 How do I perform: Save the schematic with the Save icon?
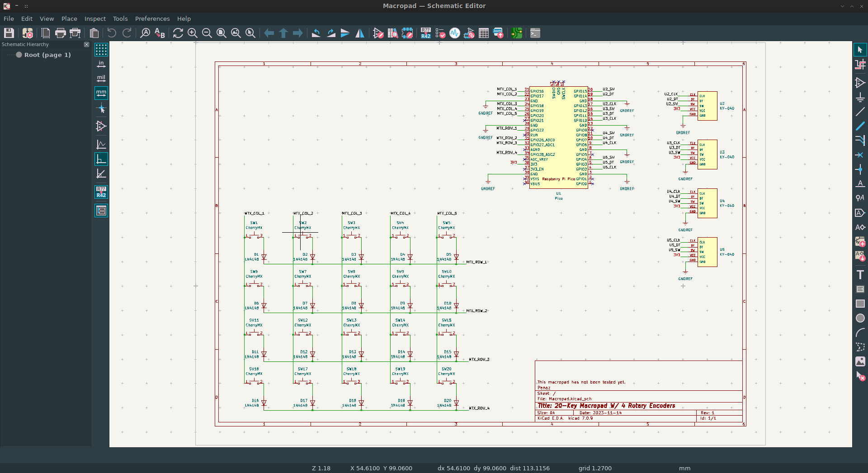coord(9,33)
